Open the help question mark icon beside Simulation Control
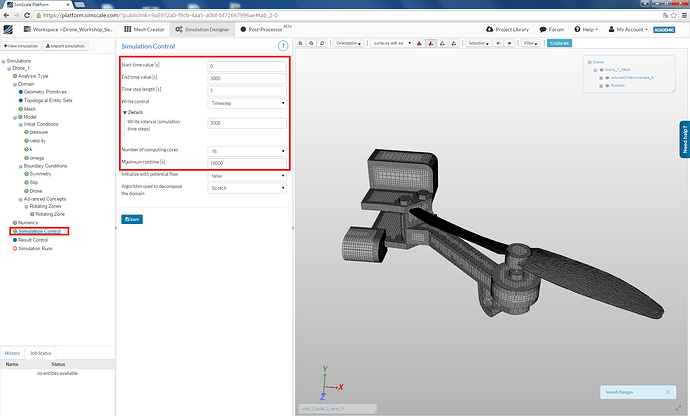 (x=283, y=46)
